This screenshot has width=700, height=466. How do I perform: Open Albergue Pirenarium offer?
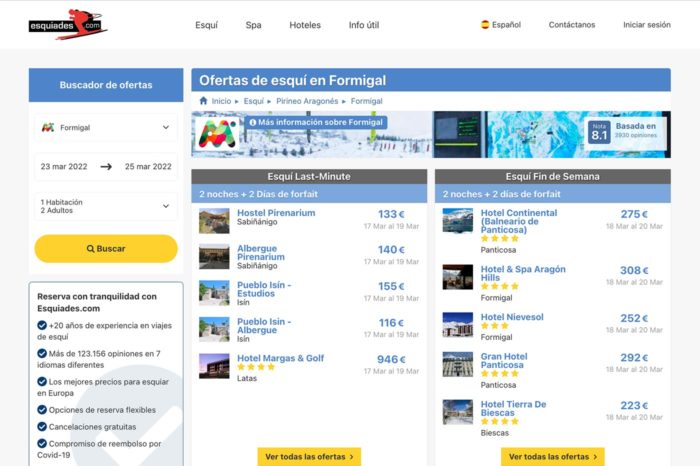[261, 253]
